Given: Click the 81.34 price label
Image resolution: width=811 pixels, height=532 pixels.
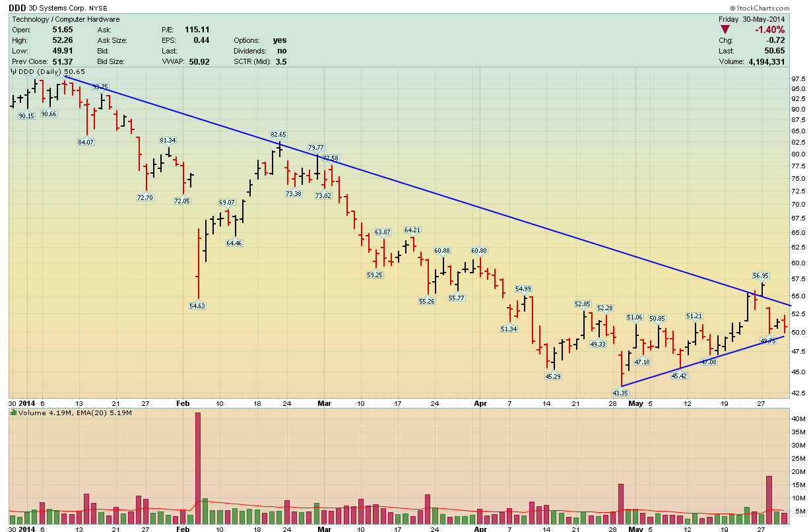Looking at the screenshot, I should [168, 140].
